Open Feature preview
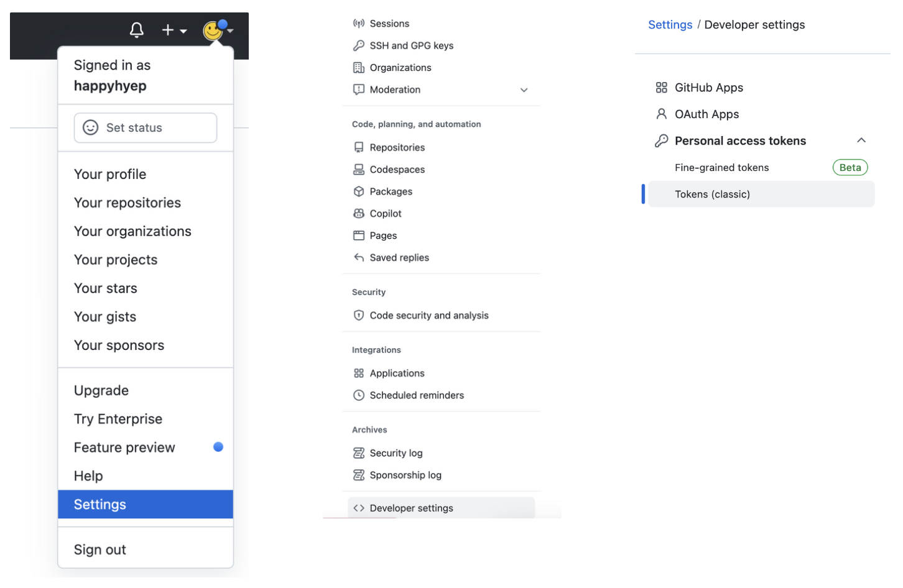903x588 pixels. click(x=124, y=448)
